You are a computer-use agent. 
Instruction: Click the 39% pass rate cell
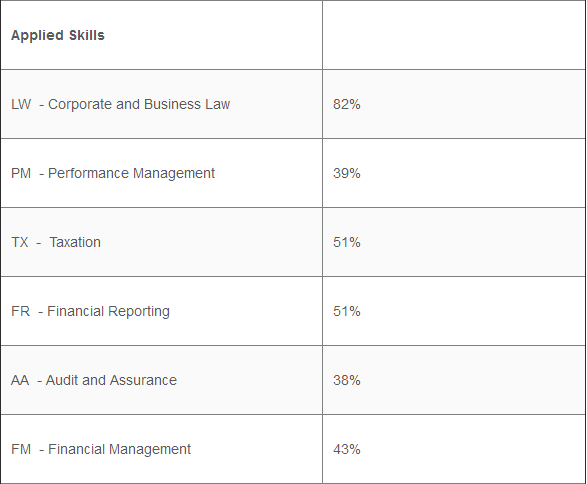tap(454, 173)
